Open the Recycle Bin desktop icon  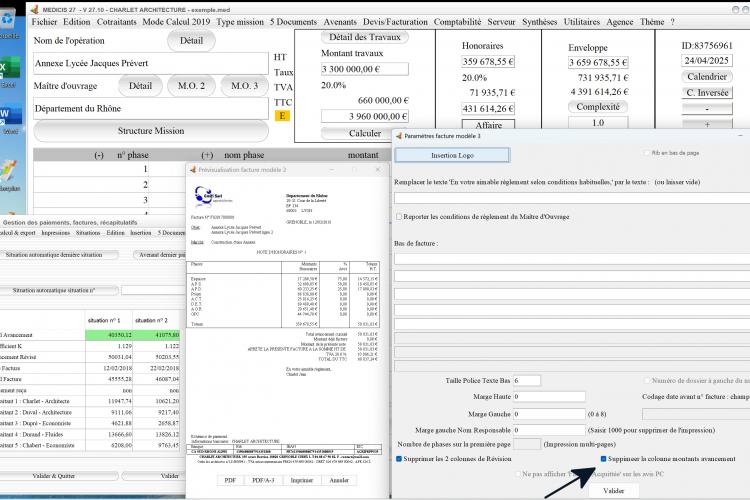(x=9, y=21)
